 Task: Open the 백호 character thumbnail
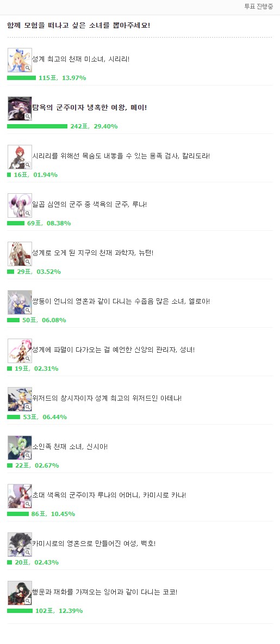coord(20,544)
